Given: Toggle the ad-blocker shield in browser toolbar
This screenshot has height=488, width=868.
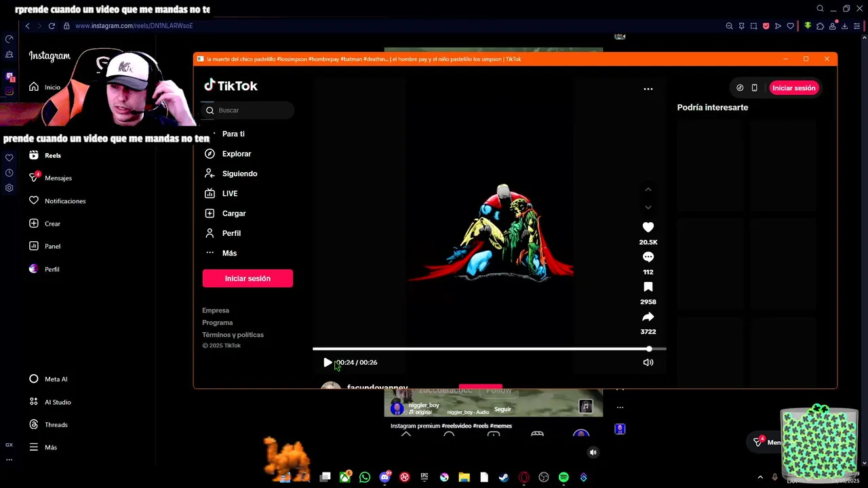Looking at the screenshot, I should pyautogui.click(x=766, y=26).
